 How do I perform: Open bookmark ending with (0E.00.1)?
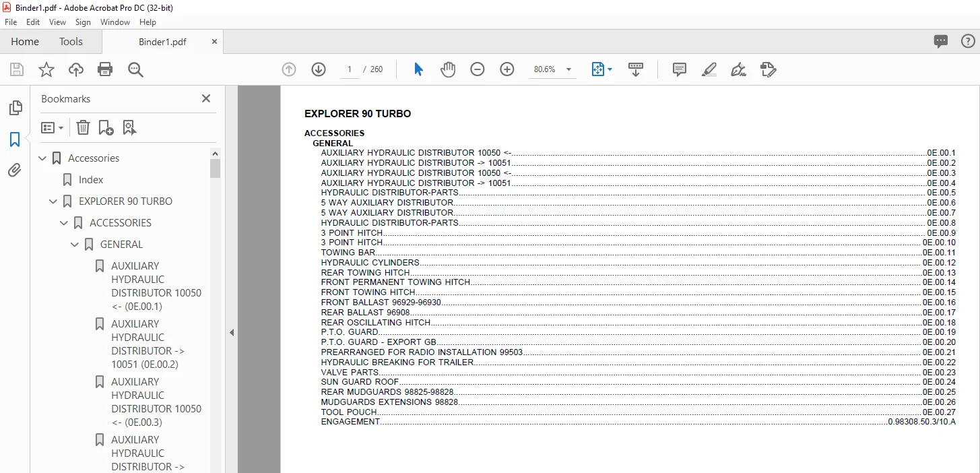tap(156, 286)
